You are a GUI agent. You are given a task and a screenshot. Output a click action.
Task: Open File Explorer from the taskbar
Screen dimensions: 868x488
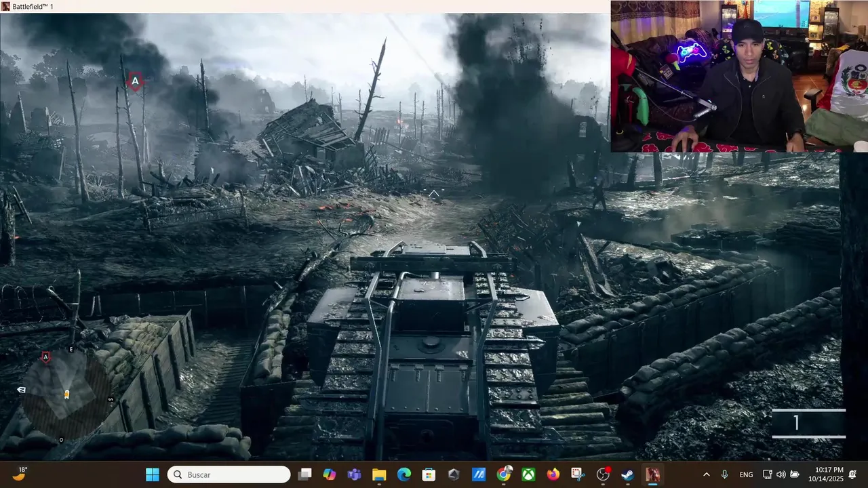(379, 474)
